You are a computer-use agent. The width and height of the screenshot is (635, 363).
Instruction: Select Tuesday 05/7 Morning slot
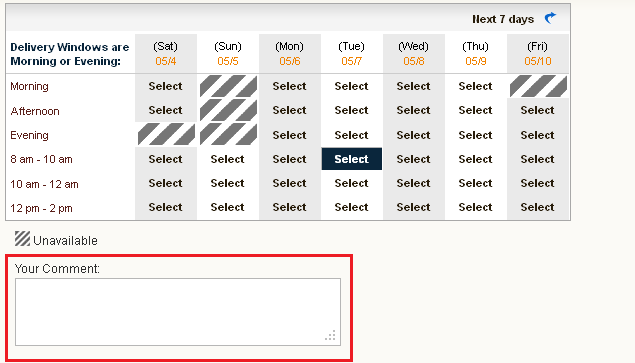click(352, 86)
